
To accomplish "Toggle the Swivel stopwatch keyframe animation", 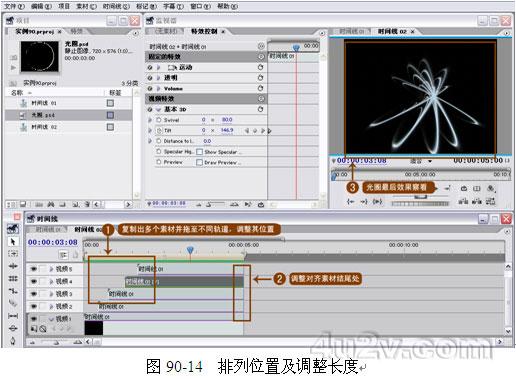I will 159,120.
